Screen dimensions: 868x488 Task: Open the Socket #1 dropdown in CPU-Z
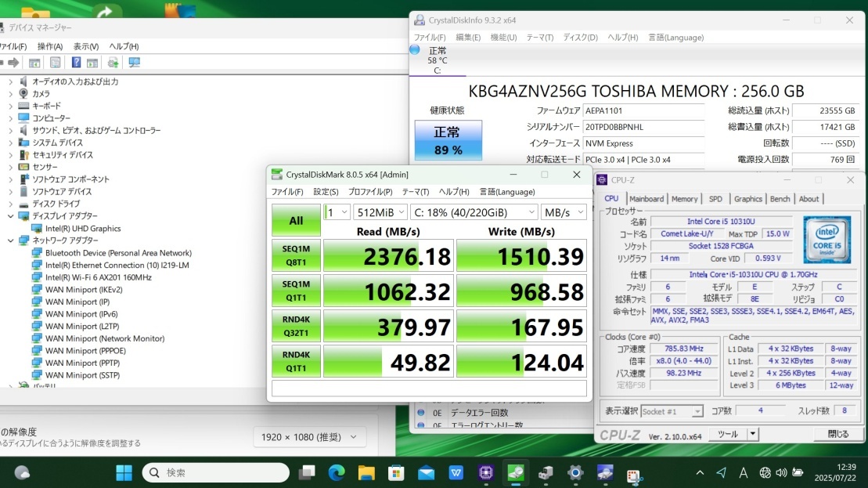[672, 411]
